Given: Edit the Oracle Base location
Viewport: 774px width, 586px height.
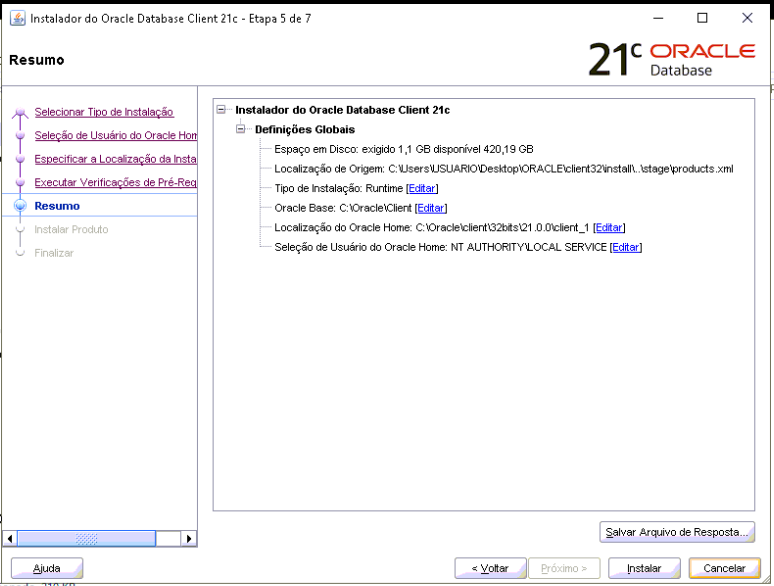Looking at the screenshot, I should point(431,208).
